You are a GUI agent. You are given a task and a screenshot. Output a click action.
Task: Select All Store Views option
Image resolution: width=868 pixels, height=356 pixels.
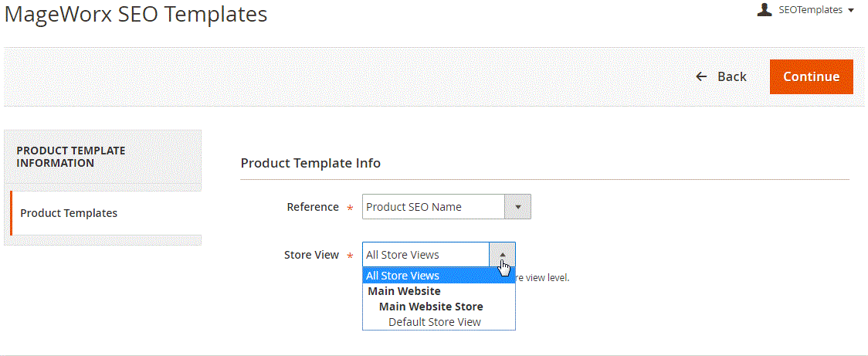click(x=439, y=275)
